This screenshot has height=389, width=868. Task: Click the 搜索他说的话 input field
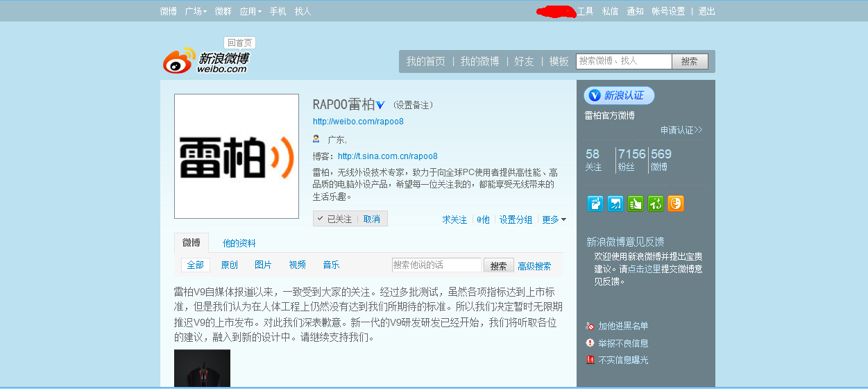point(436,265)
